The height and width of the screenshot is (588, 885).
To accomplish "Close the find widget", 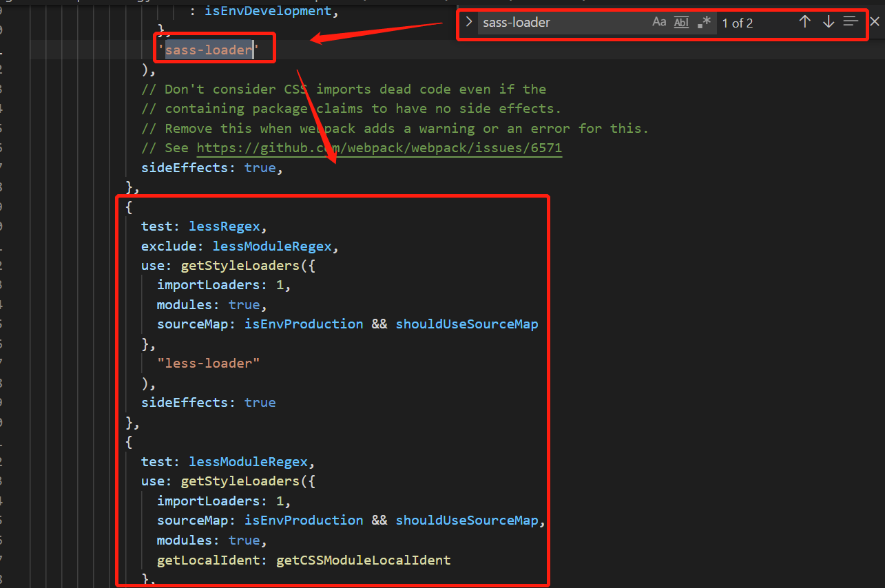I will coord(874,21).
